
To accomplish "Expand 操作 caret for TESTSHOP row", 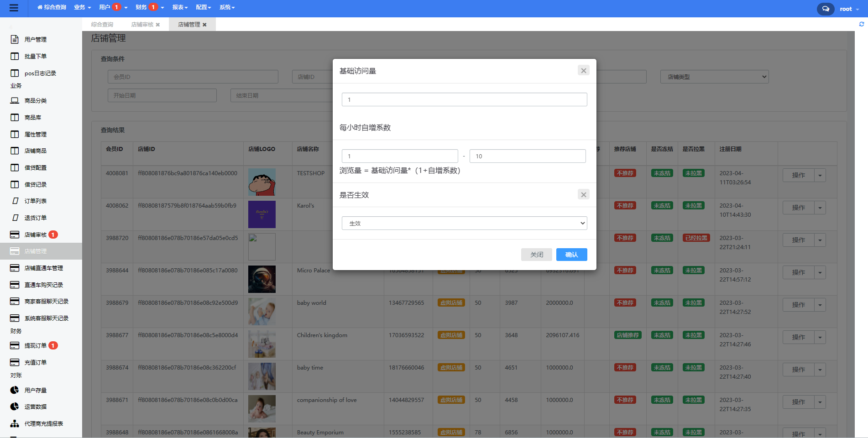I will 820,175.
